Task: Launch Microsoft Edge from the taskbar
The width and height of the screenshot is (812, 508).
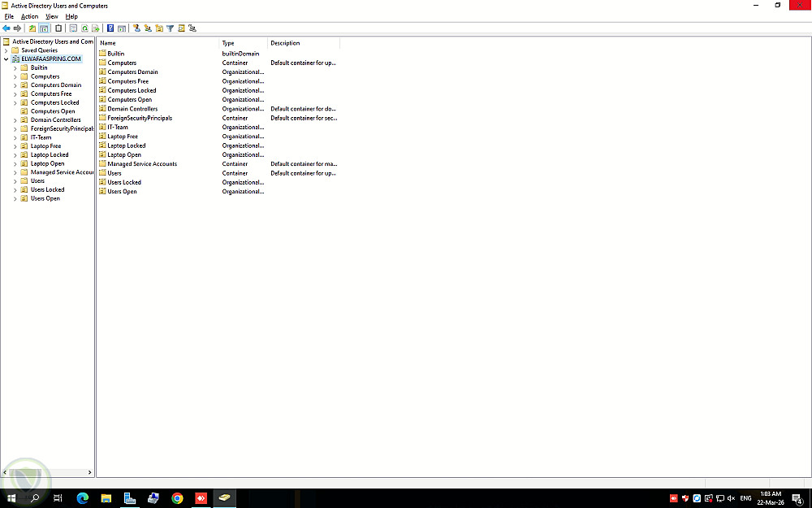Action: click(x=82, y=498)
